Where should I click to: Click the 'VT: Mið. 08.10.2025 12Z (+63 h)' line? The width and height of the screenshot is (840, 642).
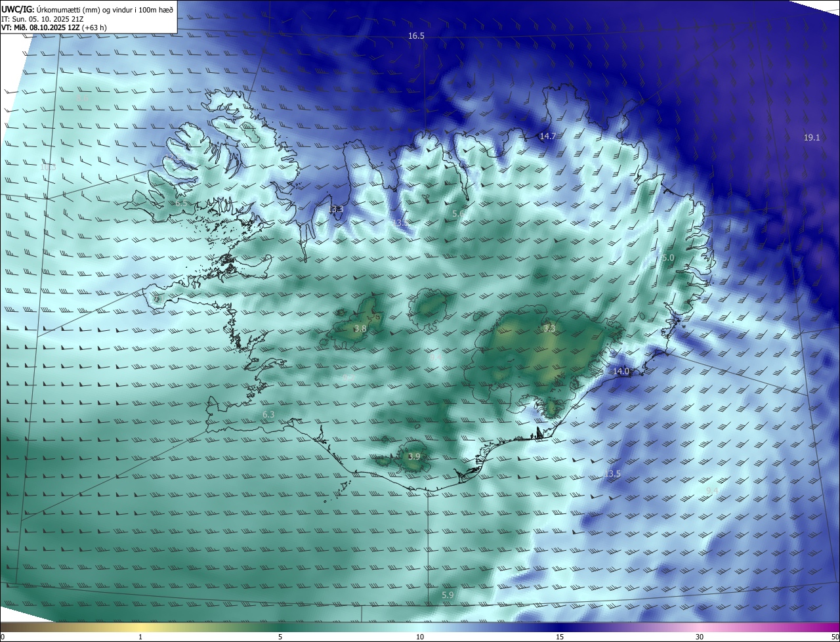coord(54,28)
